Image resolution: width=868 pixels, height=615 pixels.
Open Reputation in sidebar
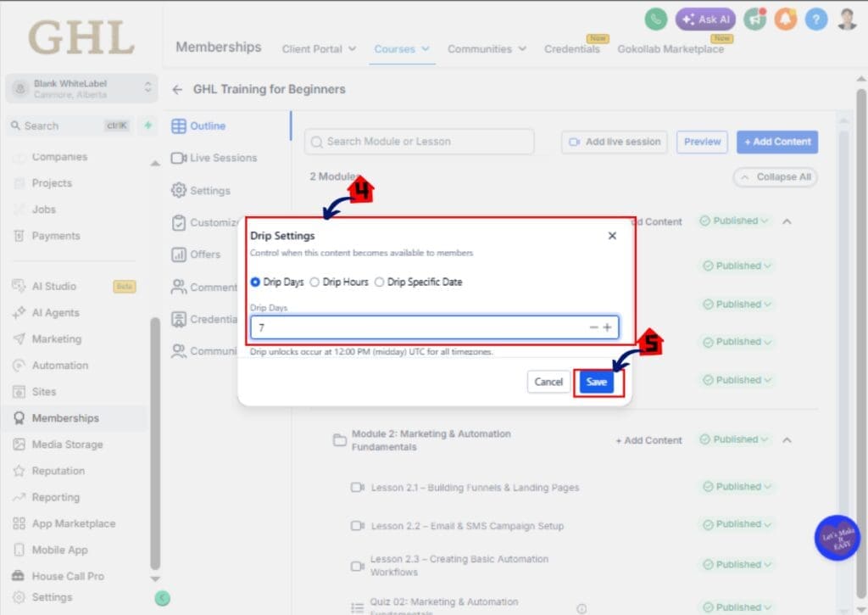[x=58, y=471]
